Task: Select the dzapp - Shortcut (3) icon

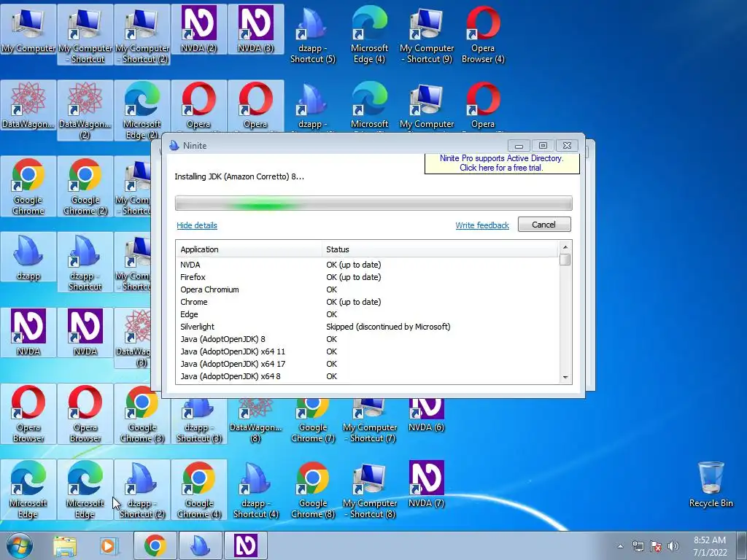Action: coord(198,421)
